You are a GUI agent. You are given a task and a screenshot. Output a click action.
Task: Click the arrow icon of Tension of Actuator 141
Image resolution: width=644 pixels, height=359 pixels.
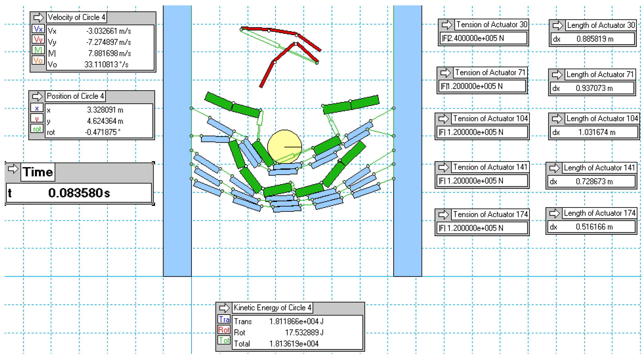444,167
